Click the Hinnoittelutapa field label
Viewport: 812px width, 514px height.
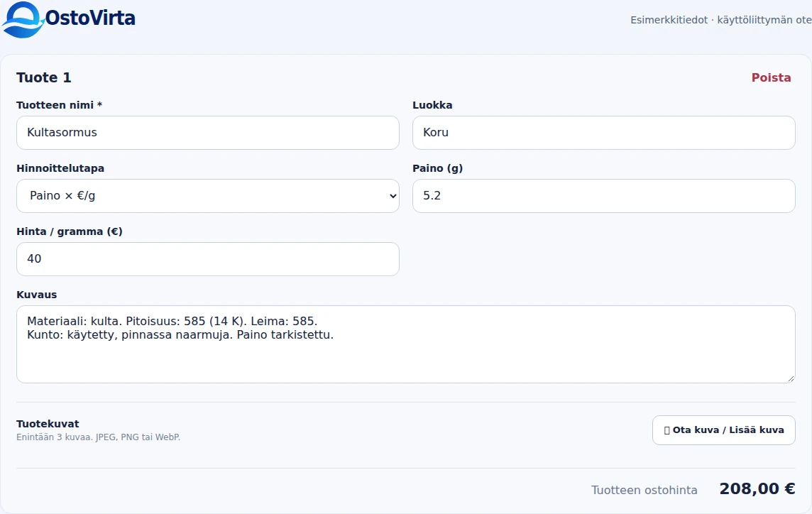tap(60, 168)
